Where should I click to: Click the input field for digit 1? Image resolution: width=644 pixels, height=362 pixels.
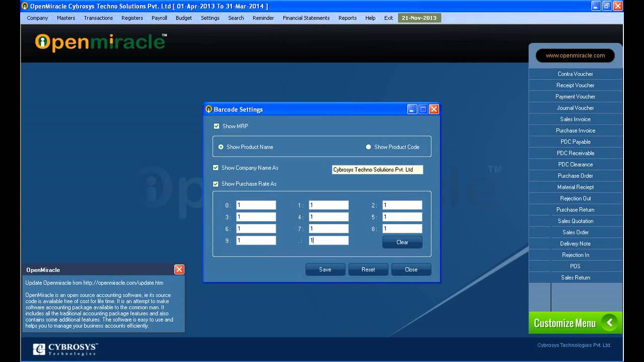point(329,205)
